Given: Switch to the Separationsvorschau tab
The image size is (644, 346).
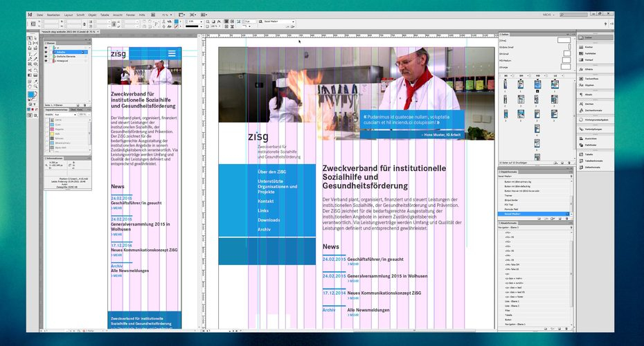Looking at the screenshot, I should pyautogui.click(x=57, y=109).
